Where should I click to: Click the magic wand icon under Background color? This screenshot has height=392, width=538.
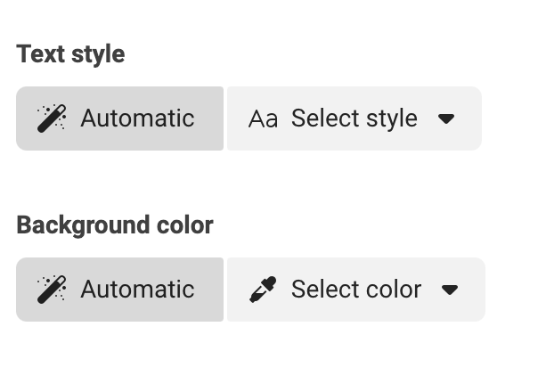coord(52,290)
